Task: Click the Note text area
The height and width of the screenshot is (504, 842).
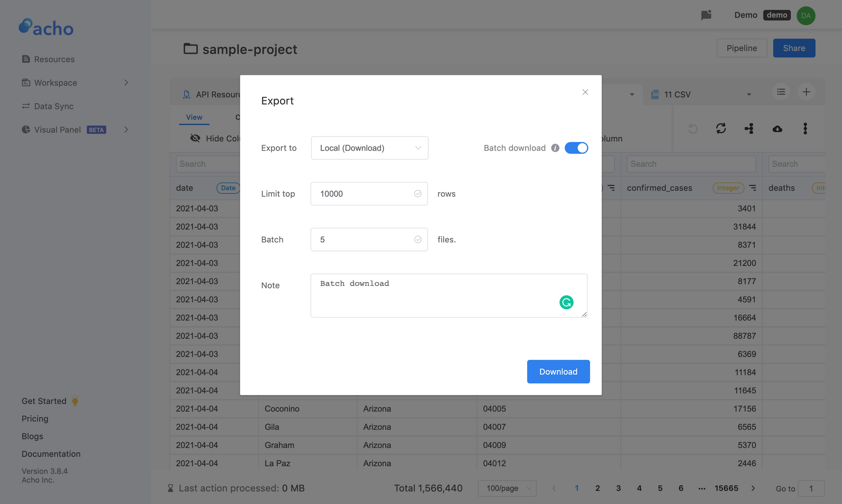Action: pyautogui.click(x=449, y=296)
